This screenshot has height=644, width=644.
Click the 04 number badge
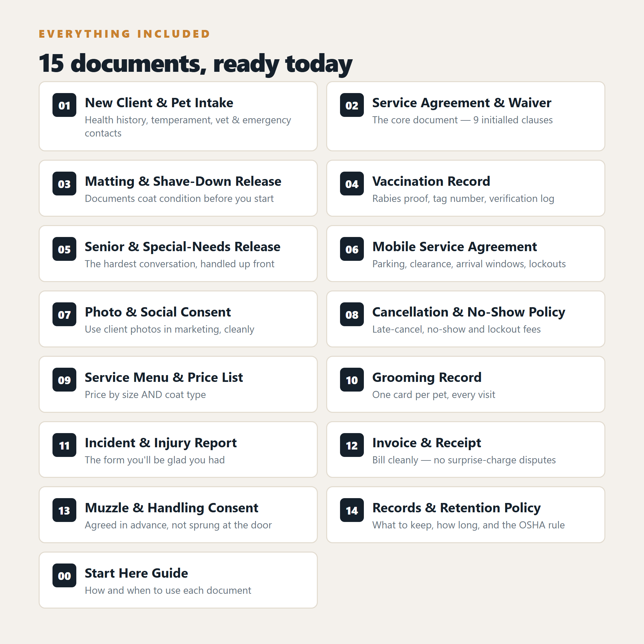352,184
